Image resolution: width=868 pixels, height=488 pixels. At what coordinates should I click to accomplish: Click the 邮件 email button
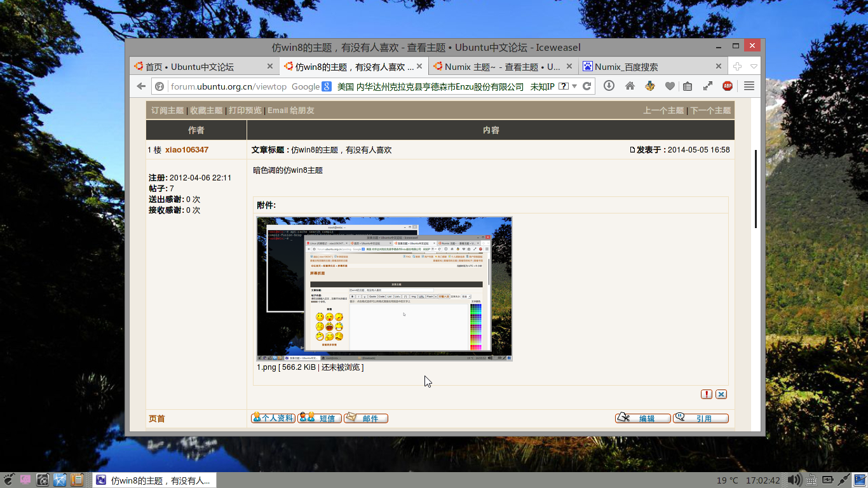(366, 418)
